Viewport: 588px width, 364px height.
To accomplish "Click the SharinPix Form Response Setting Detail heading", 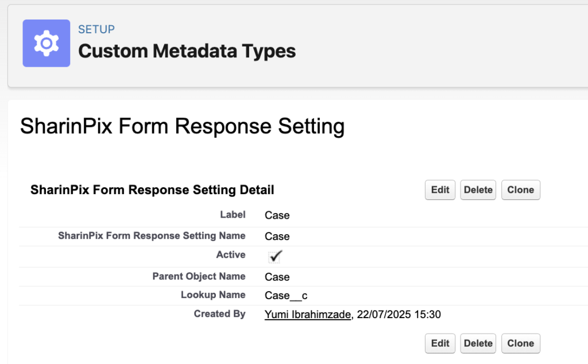I will tap(152, 189).
